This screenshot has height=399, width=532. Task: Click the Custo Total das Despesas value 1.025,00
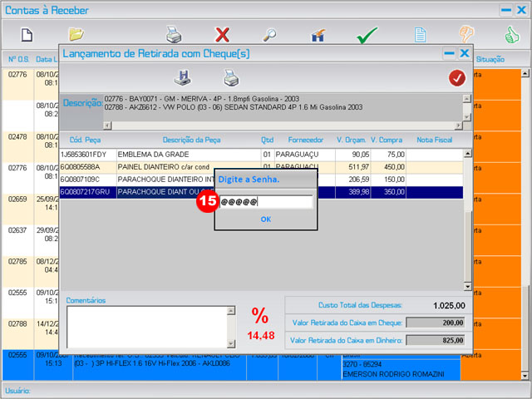tap(449, 305)
